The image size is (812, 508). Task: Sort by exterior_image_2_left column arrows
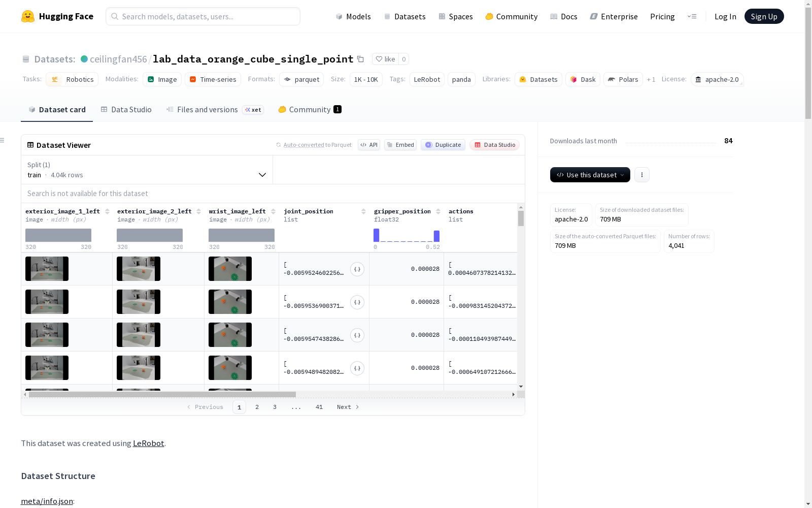point(198,211)
